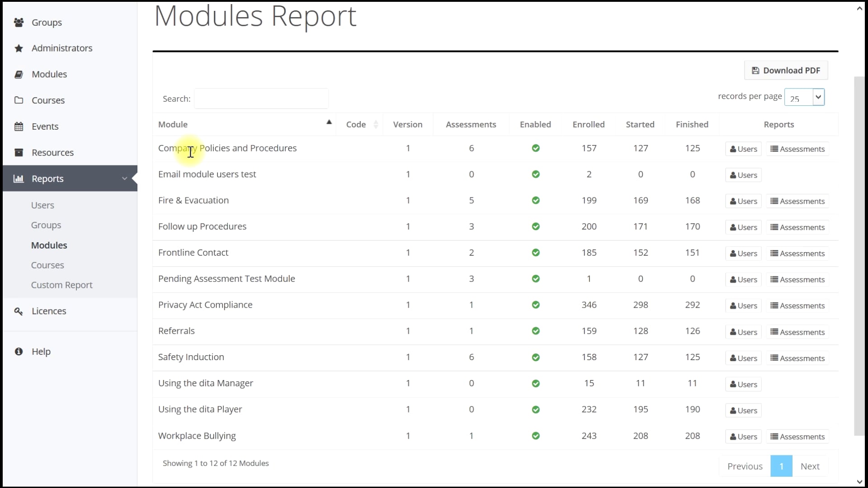The height and width of the screenshot is (488, 868).
Task: Click the Courses folder icon
Action: point(19,100)
